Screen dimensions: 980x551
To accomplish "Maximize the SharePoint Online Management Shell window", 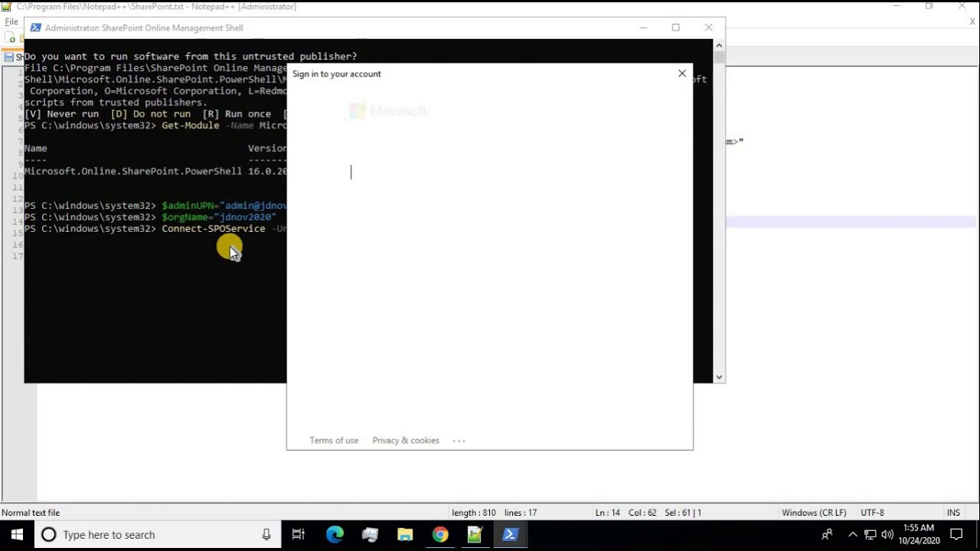I will click(x=675, y=28).
